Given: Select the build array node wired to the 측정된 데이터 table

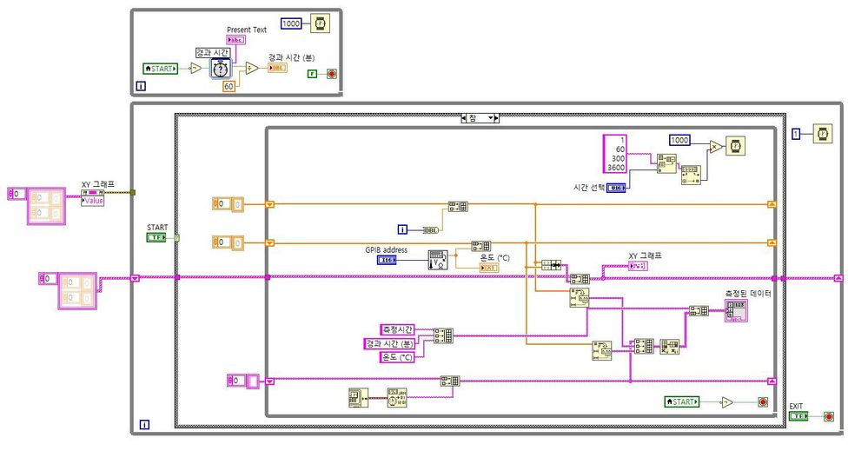Looking at the screenshot, I should point(699,311).
